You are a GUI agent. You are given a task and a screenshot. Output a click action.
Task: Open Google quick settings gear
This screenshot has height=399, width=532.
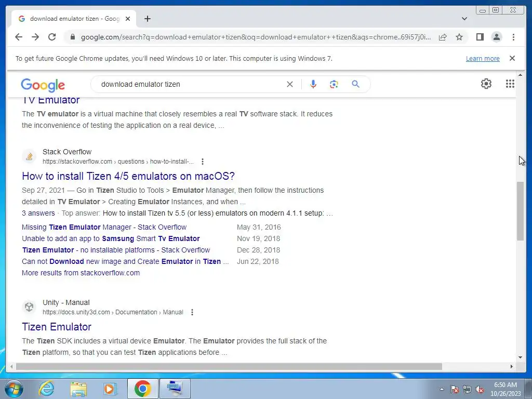point(486,84)
